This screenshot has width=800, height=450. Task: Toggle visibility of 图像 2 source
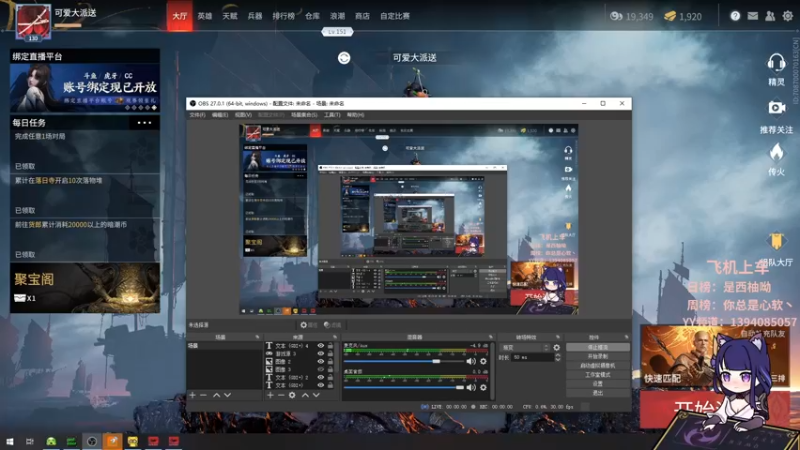pyautogui.click(x=320, y=361)
